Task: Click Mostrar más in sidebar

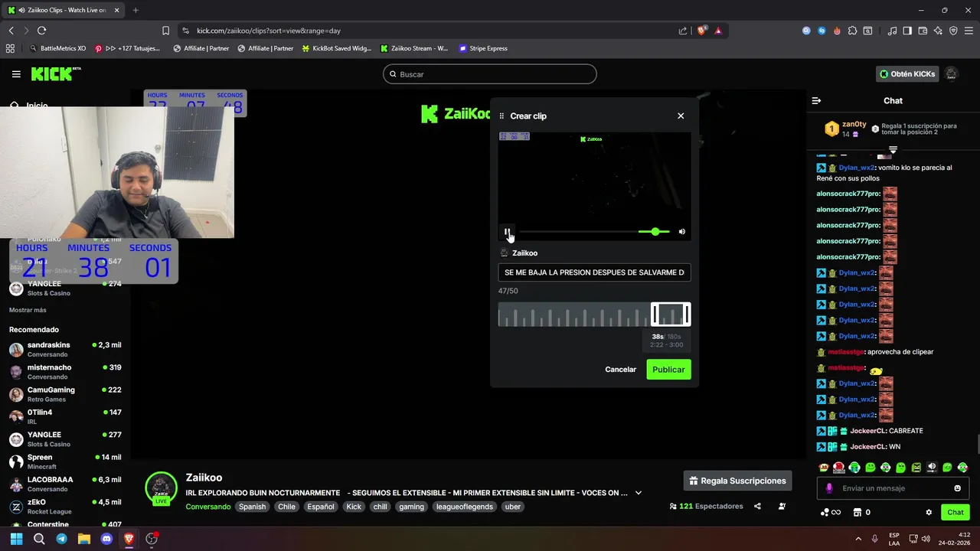Action: tap(28, 310)
